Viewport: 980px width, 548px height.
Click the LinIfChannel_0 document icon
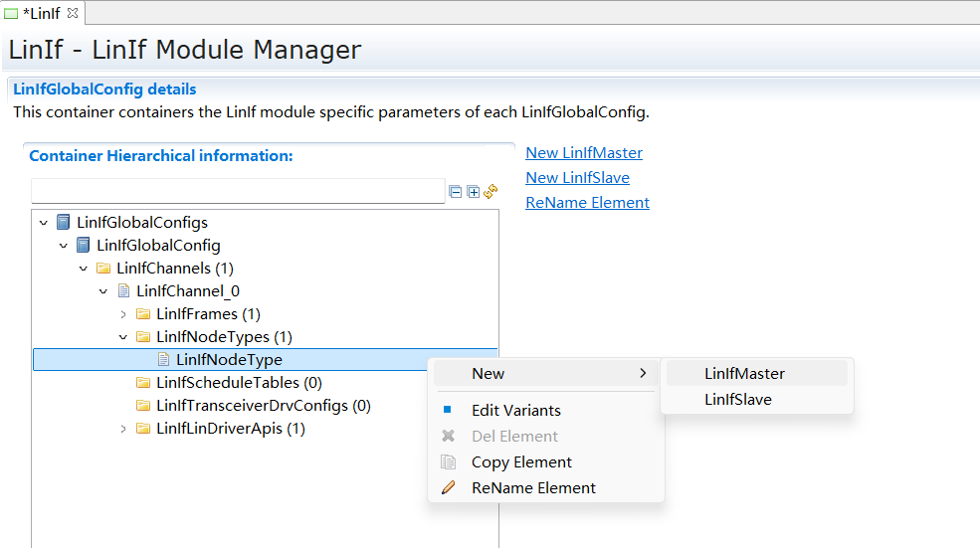tap(123, 291)
